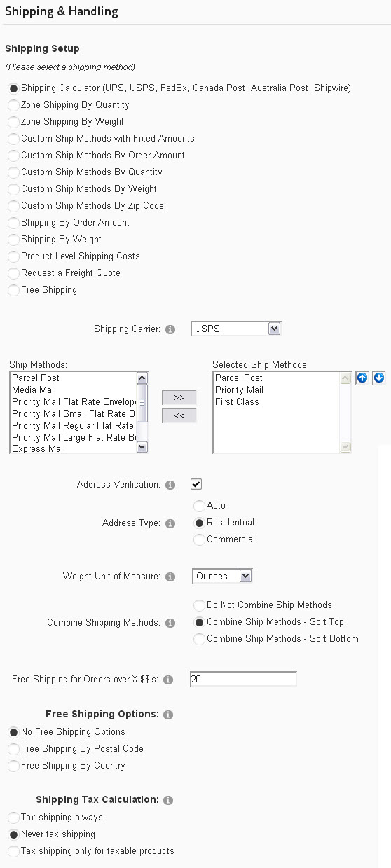Click the >> button to add ship method
Screen dimensions: 391x868
pyautogui.click(x=179, y=397)
